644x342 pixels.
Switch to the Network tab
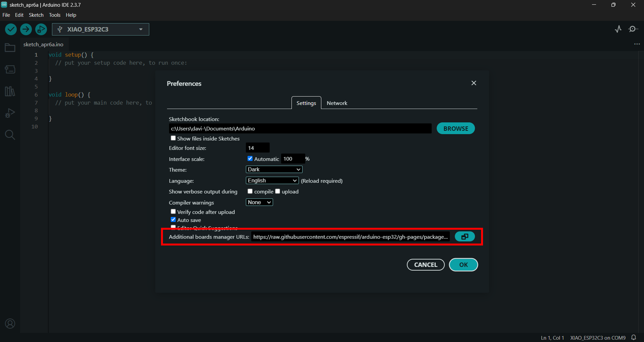(337, 103)
